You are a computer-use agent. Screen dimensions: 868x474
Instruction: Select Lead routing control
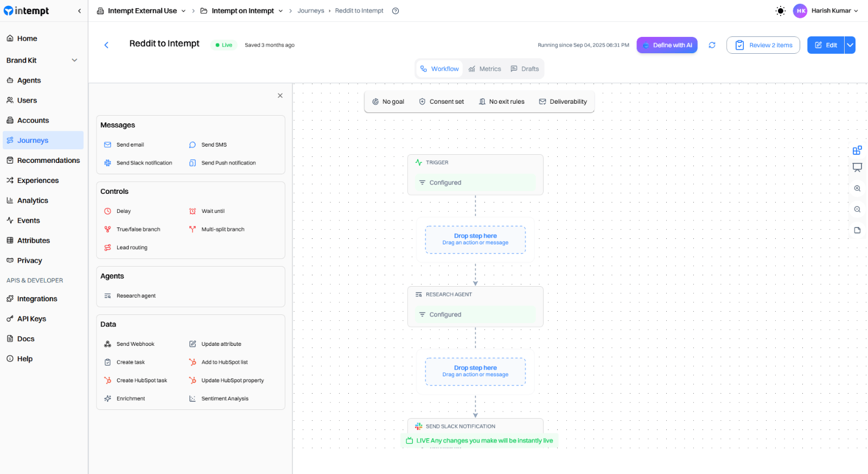click(126, 248)
